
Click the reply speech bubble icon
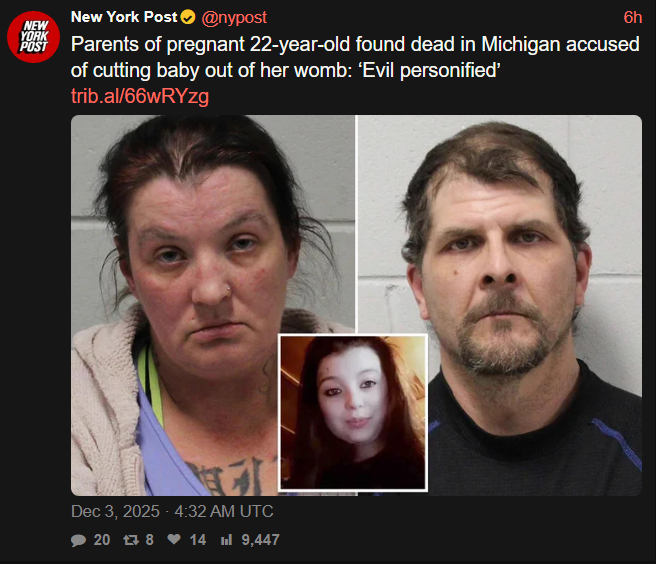tap(78, 540)
